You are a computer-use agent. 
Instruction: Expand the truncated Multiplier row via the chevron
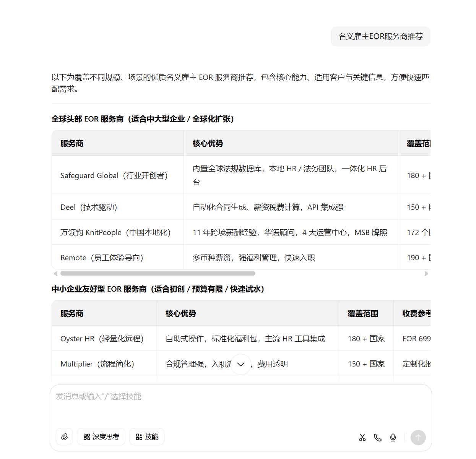[241, 364]
